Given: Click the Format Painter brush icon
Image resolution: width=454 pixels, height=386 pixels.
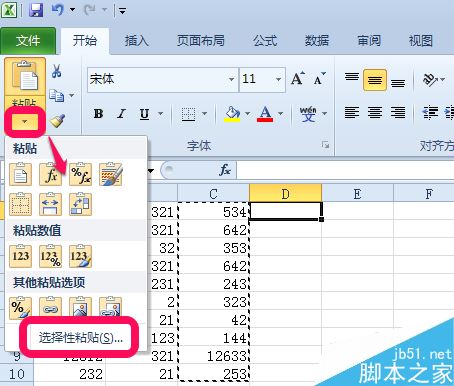Looking at the screenshot, I should (57, 121).
